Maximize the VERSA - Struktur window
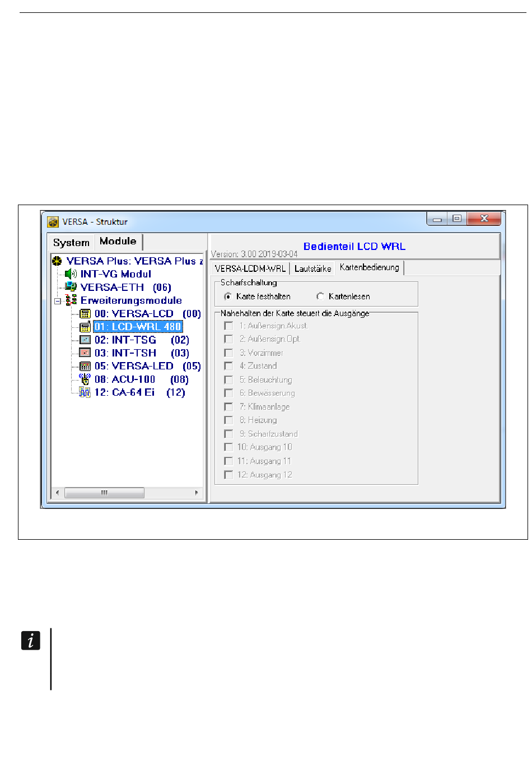 [x=457, y=219]
